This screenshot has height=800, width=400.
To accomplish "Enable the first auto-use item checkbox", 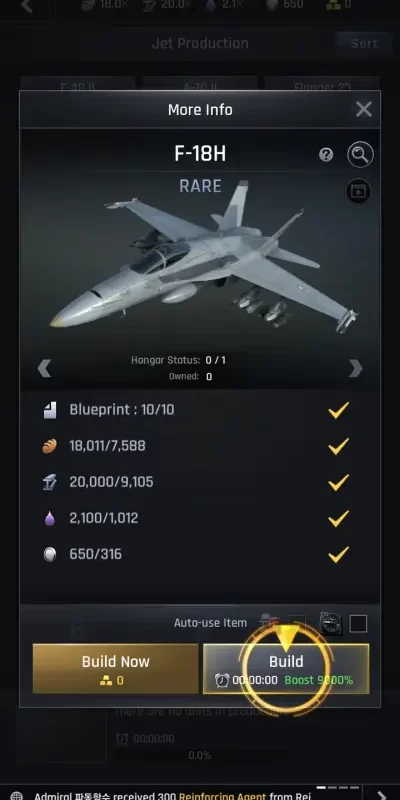I will point(297,622).
